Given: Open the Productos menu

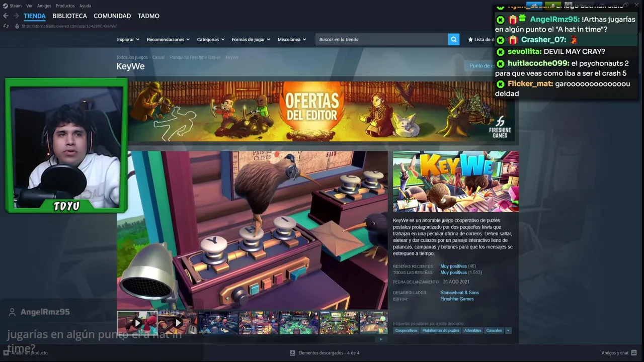Looking at the screenshot, I should pos(65,6).
